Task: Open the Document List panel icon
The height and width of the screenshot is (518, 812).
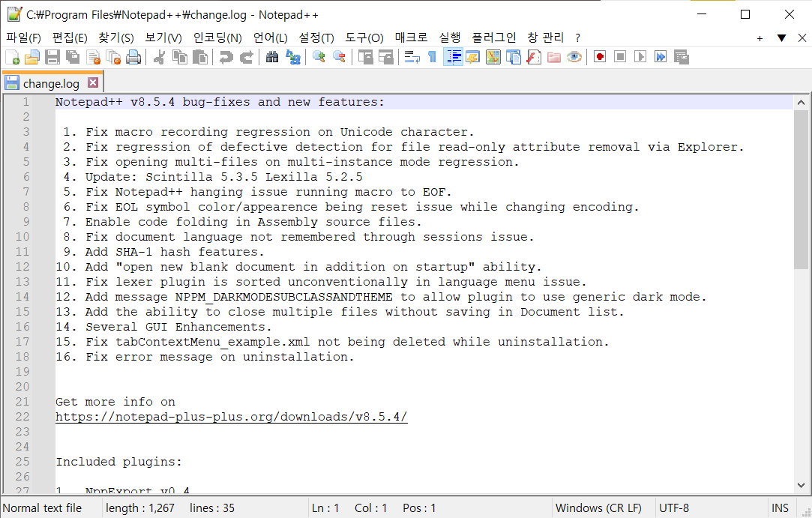Action: (513, 57)
